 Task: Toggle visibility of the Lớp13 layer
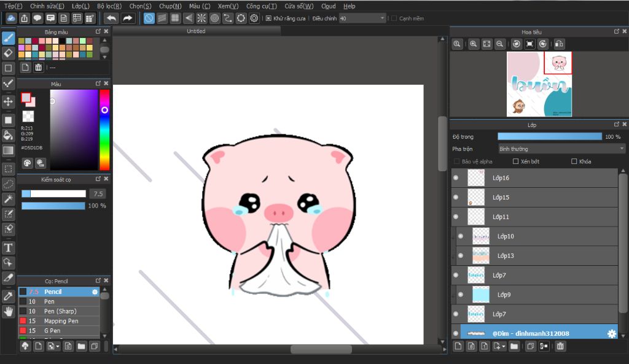(461, 255)
